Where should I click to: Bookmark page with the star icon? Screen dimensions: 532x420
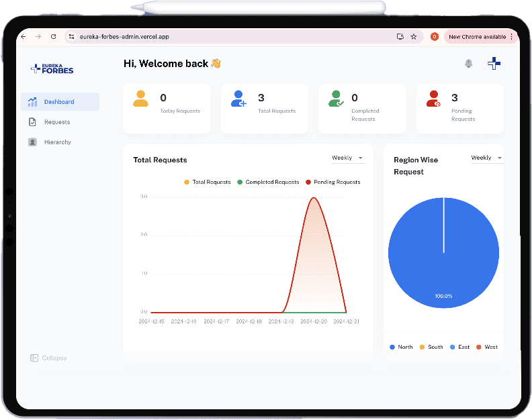(414, 37)
